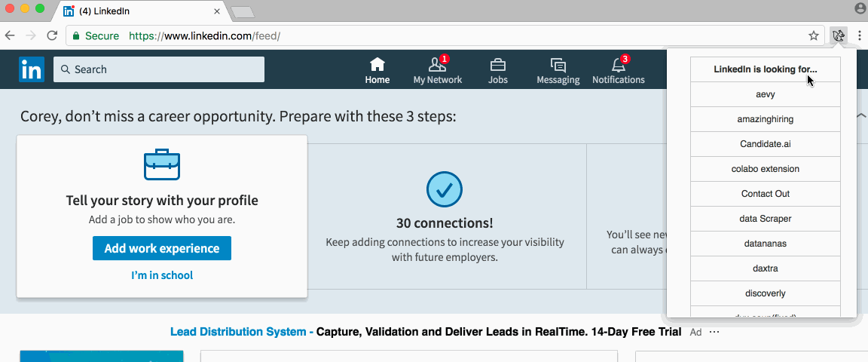Open the Jobs briefcase icon

pos(497,65)
